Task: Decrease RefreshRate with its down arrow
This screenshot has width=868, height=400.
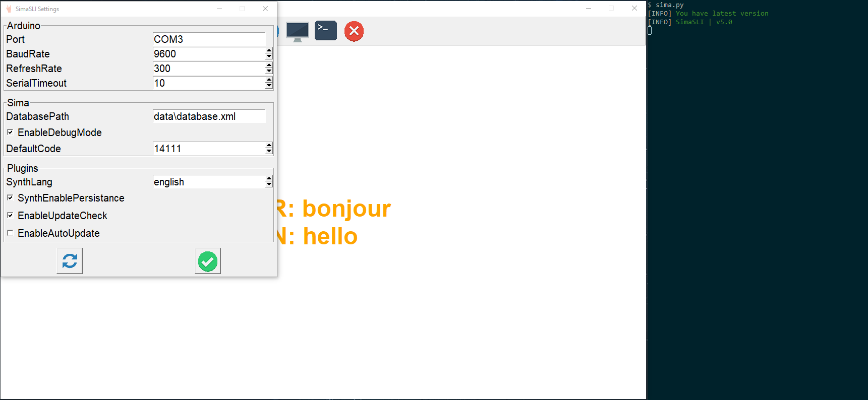Action: [269, 72]
